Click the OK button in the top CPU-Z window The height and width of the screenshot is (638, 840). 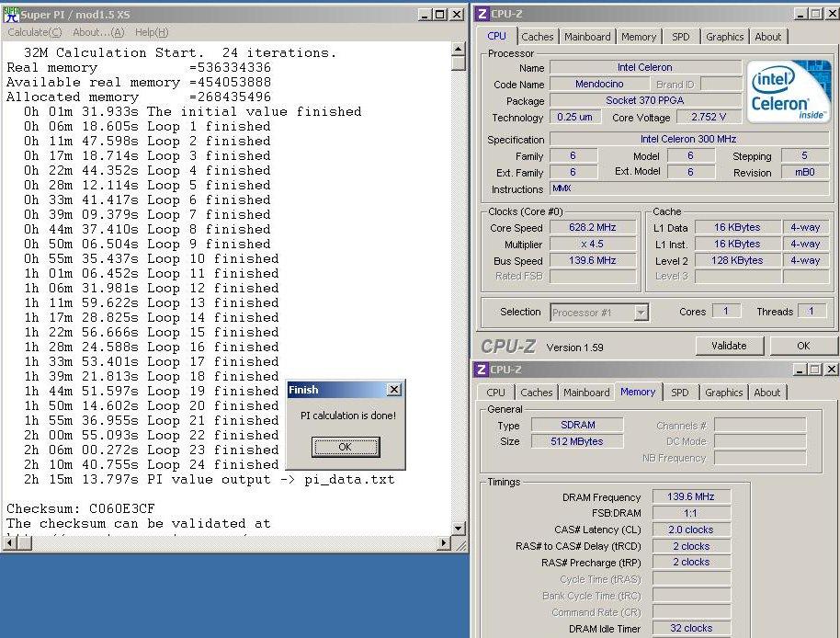click(803, 346)
